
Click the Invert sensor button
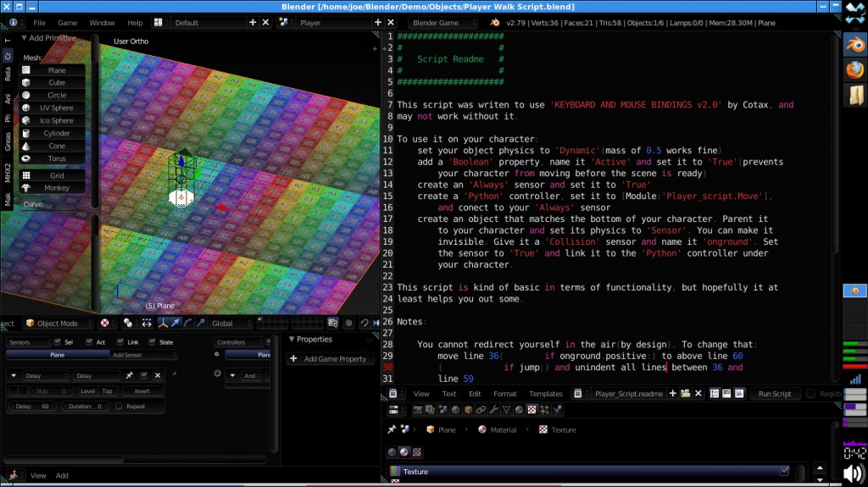coord(142,390)
